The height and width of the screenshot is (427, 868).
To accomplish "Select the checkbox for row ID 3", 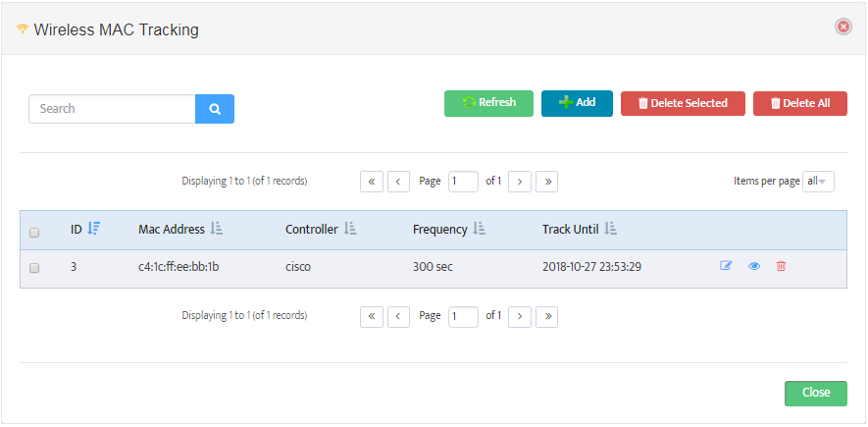I will [34, 268].
